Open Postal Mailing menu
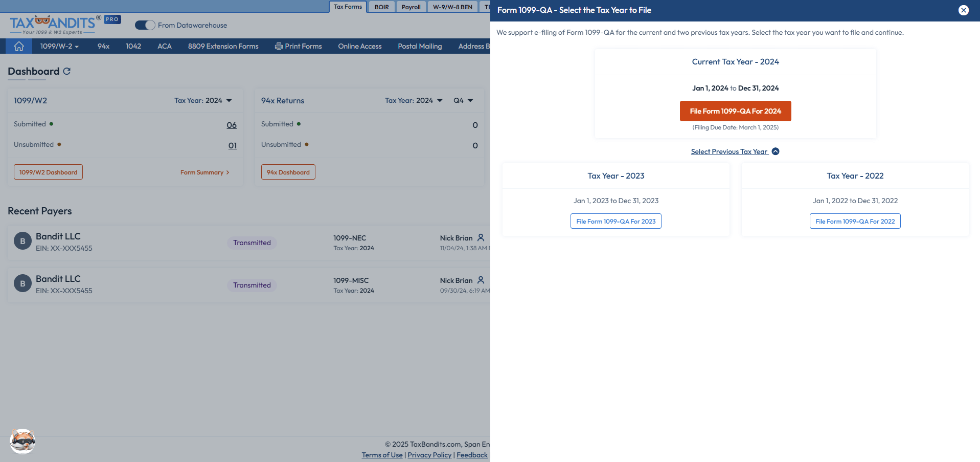The image size is (980, 462). click(420, 46)
